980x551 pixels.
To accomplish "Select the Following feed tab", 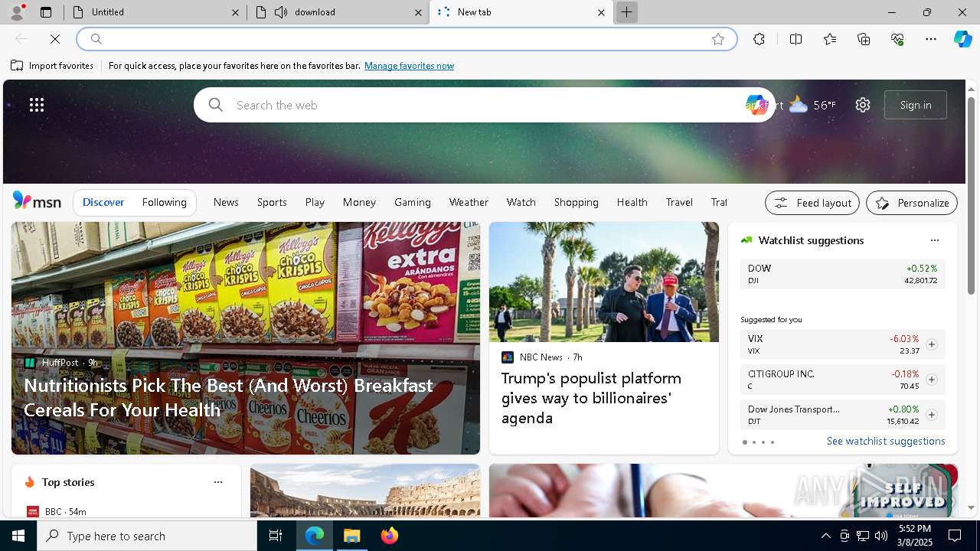I will [165, 202].
